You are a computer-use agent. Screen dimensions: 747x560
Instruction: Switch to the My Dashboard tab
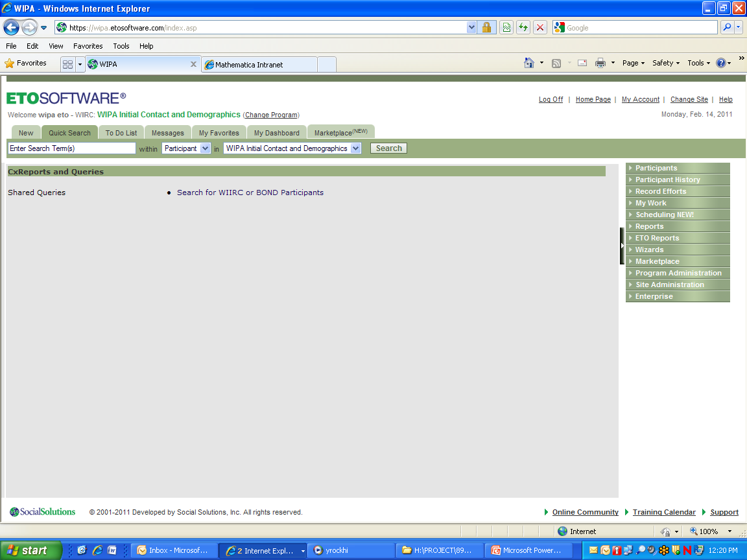pyautogui.click(x=277, y=133)
